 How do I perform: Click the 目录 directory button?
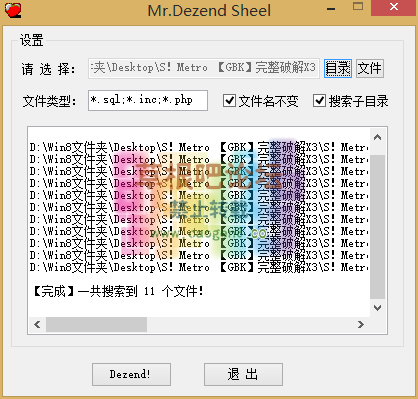[338, 69]
